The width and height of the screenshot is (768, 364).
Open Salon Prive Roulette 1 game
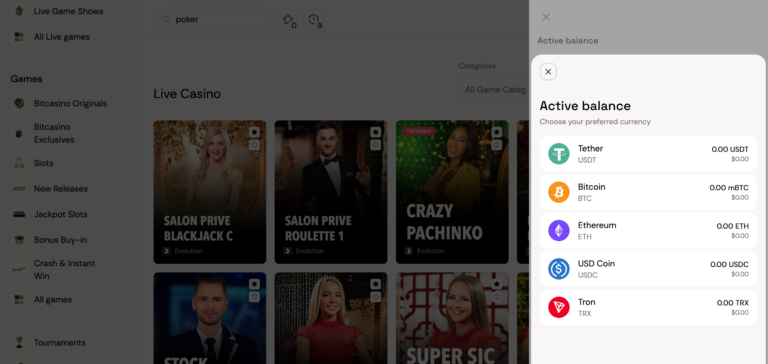tap(331, 192)
